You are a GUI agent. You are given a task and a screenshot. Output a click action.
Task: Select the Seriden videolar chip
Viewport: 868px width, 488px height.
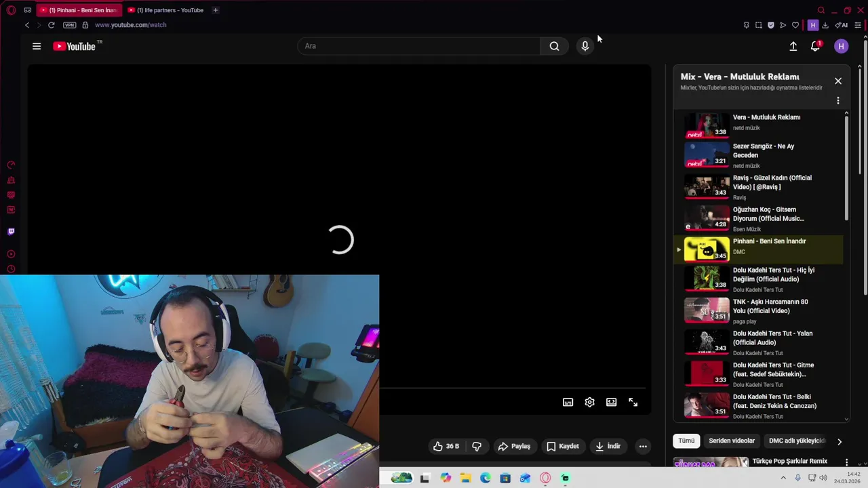tap(732, 441)
